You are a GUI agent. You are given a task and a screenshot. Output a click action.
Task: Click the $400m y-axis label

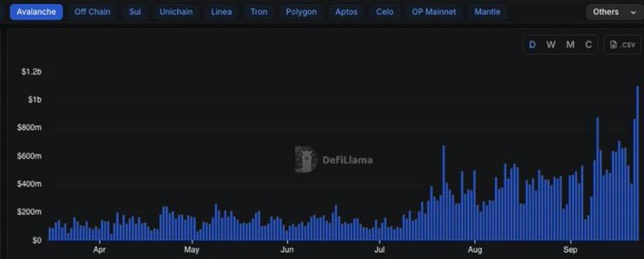point(29,184)
